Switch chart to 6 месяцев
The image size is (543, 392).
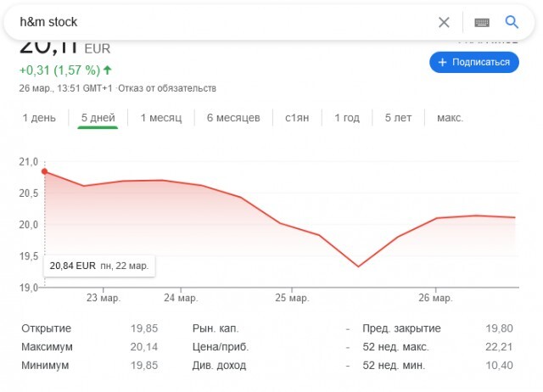[233, 118]
